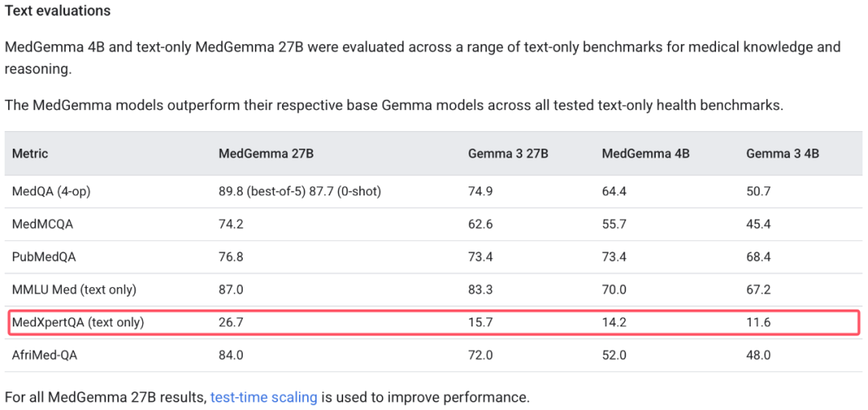Click the 84.0 AfriMed-QA score cell
This screenshot has height=410, width=868.
[x=231, y=355]
